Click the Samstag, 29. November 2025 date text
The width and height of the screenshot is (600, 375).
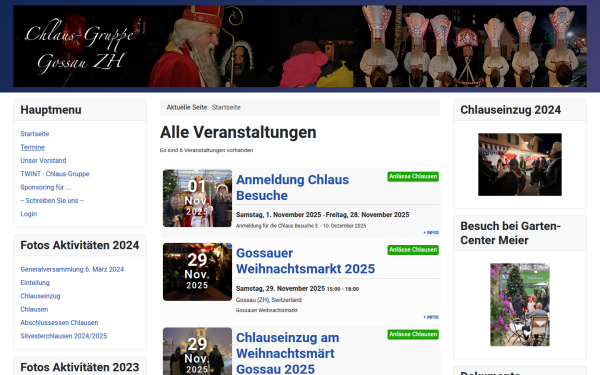point(280,289)
